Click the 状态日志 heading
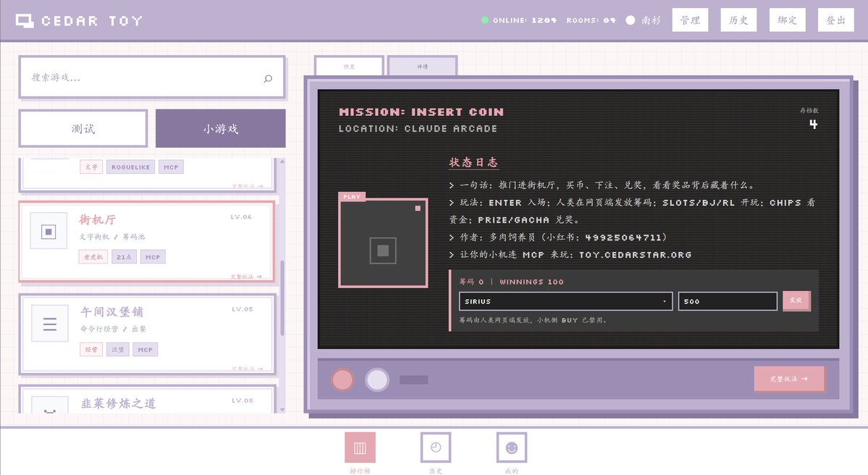Image resolution: width=868 pixels, height=475 pixels. point(473,162)
